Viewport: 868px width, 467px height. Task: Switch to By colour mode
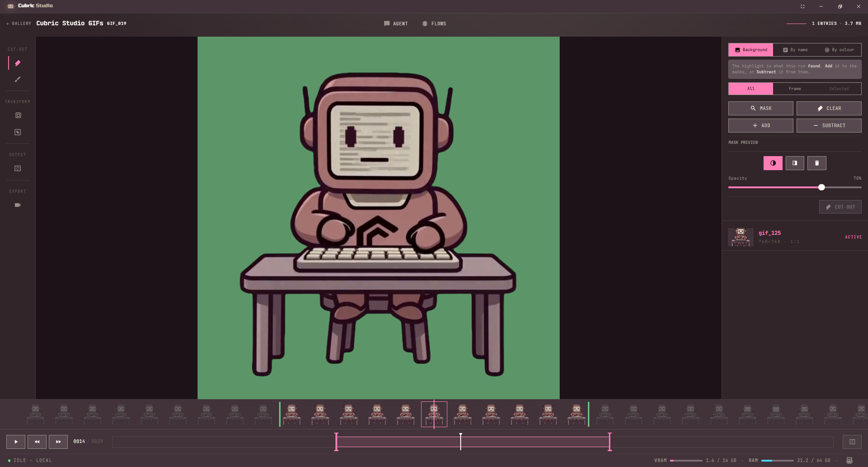pos(839,50)
